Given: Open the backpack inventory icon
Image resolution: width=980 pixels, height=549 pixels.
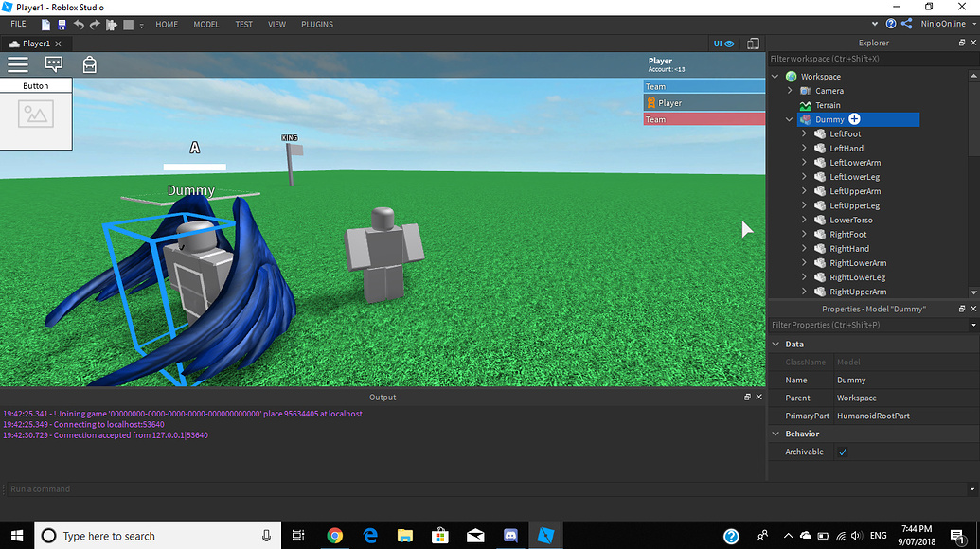Looking at the screenshot, I should click(x=89, y=64).
